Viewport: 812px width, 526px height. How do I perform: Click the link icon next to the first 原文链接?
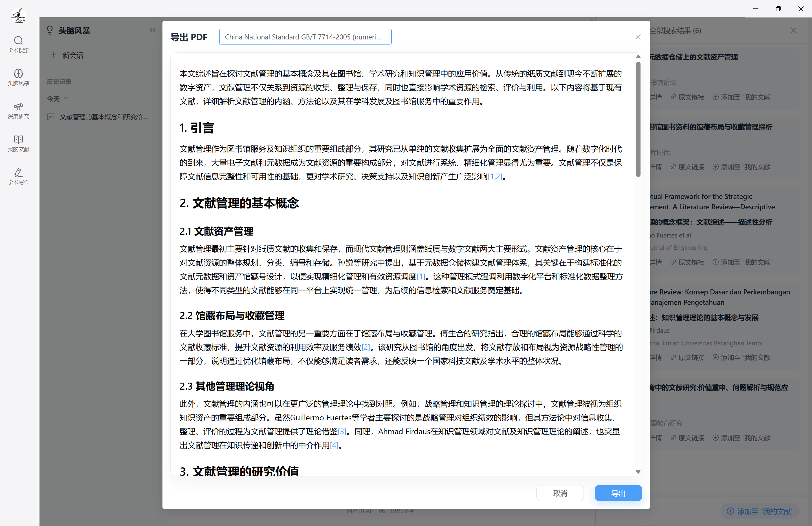pyautogui.click(x=673, y=97)
